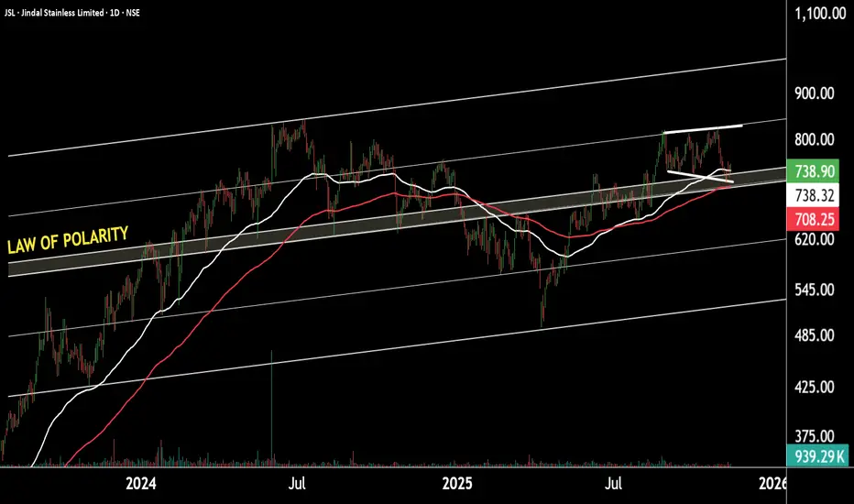Click the Jul label between 2025 and 2026
854x504 pixels.
[x=614, y=483]
